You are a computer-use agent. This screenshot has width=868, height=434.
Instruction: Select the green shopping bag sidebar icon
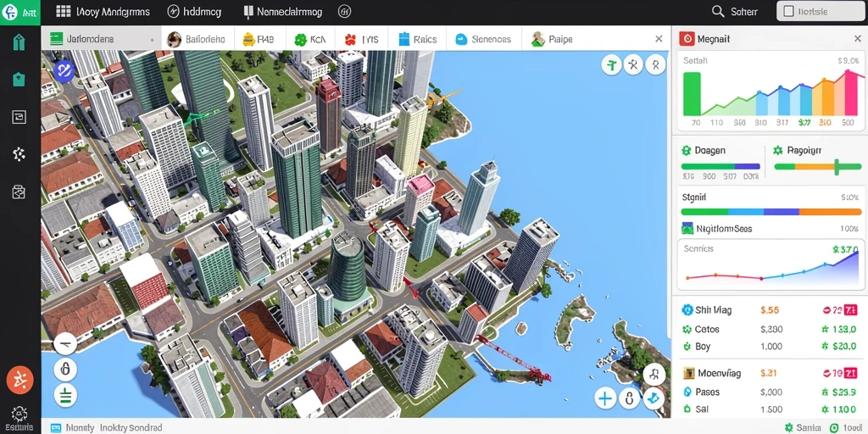tap(19, 80)
